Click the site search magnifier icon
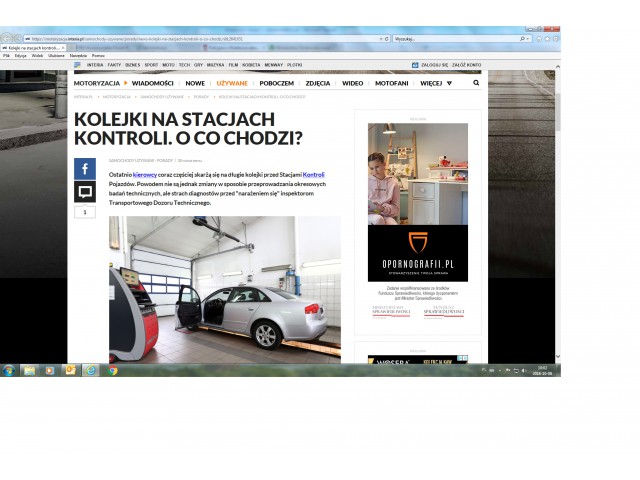 [476, 83]
